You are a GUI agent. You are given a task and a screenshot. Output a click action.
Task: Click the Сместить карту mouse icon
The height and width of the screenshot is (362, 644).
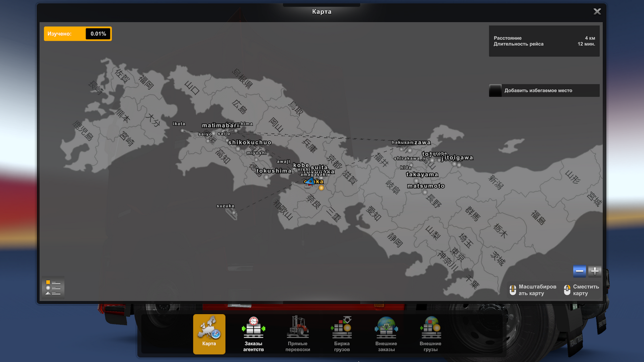click(567, 290)
